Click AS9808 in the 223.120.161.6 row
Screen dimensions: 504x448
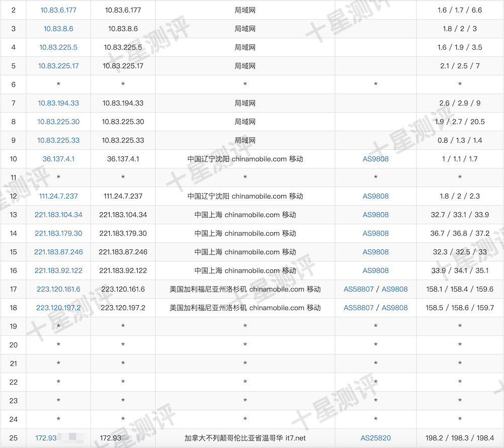[x=394, y=290]
